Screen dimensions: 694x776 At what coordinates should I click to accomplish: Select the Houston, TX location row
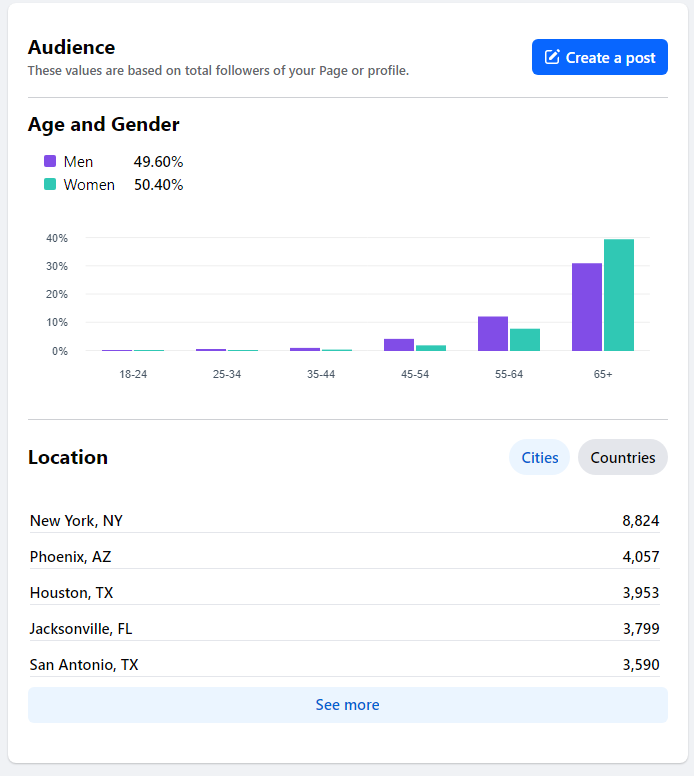pyautogui.click(x=344, y=593)
